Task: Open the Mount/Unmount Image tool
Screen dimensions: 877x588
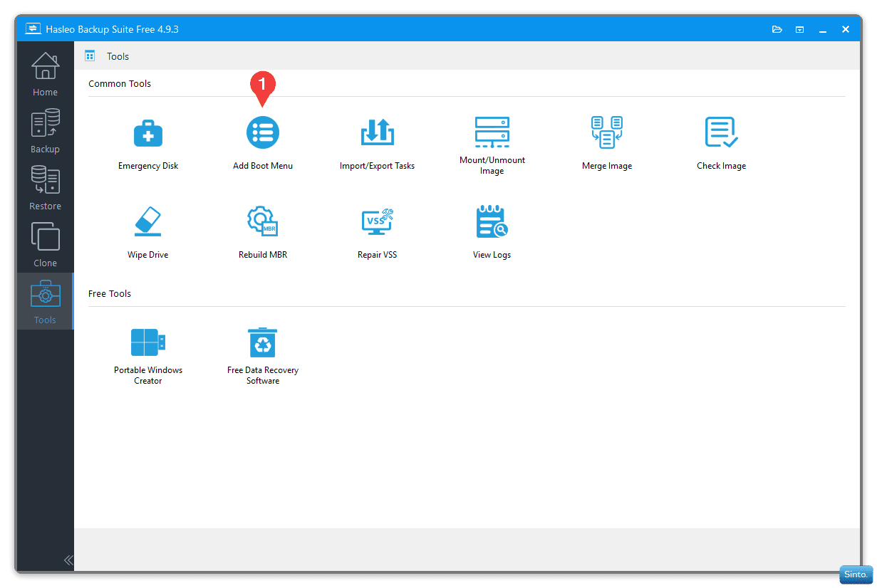Action: pos(492,146)
